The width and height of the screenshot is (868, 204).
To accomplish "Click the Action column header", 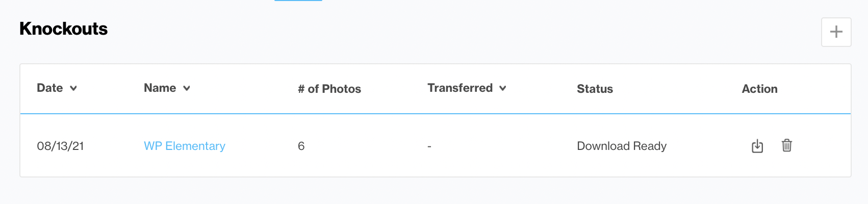I will (x=759, y=89).
